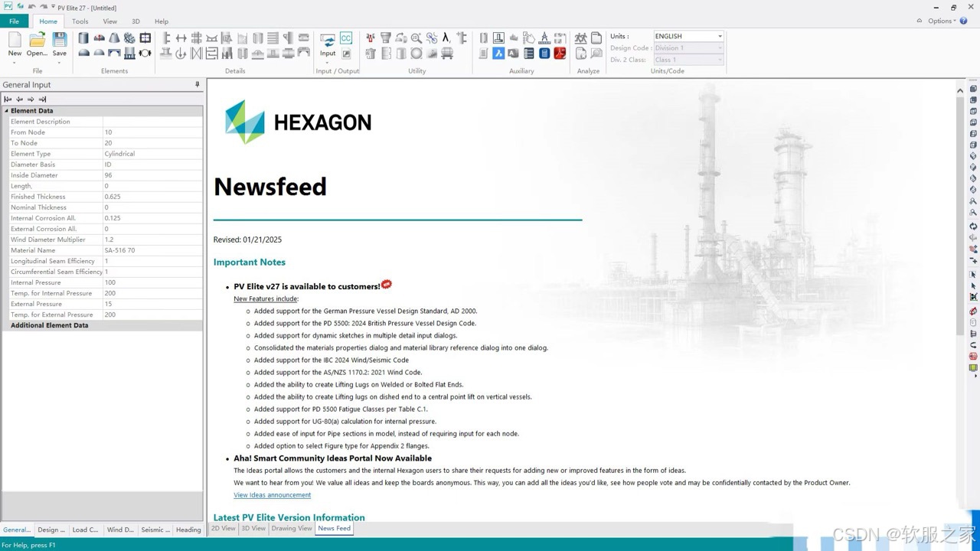Switch to the View ribbon tab

coord(110,21)
